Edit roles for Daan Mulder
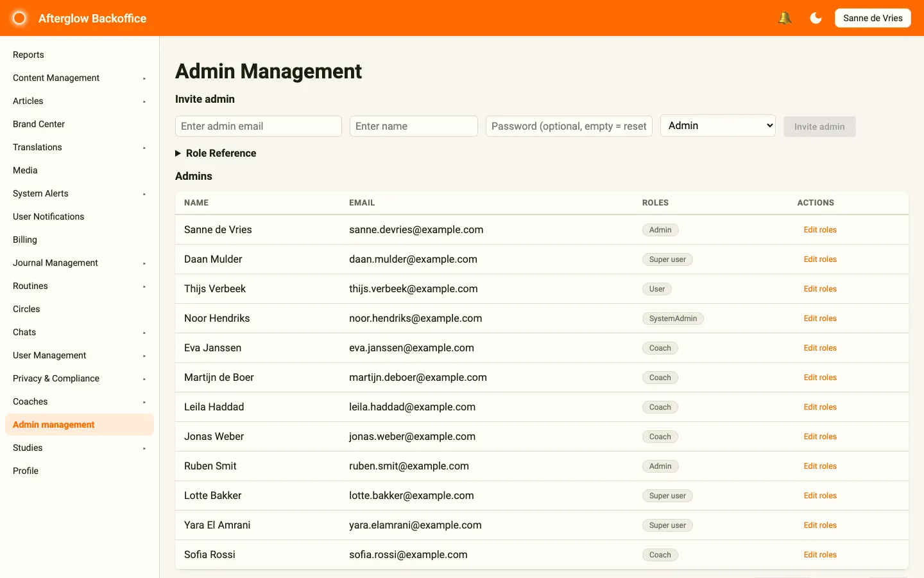The width and height of the screenshot is (924, 578). 820,259
